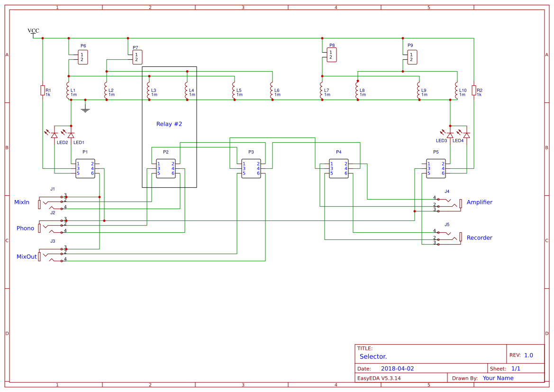The height and width of the screenshot is (392, 554).
Task: Click the date 2018-04-02 field
Action: click(x=398, y=369)
